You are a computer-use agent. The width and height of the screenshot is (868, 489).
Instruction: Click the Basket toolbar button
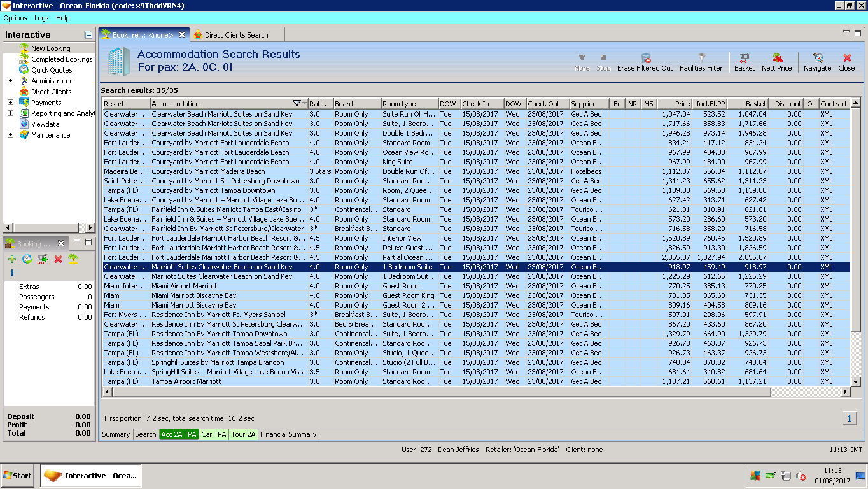tap(745, 62)
